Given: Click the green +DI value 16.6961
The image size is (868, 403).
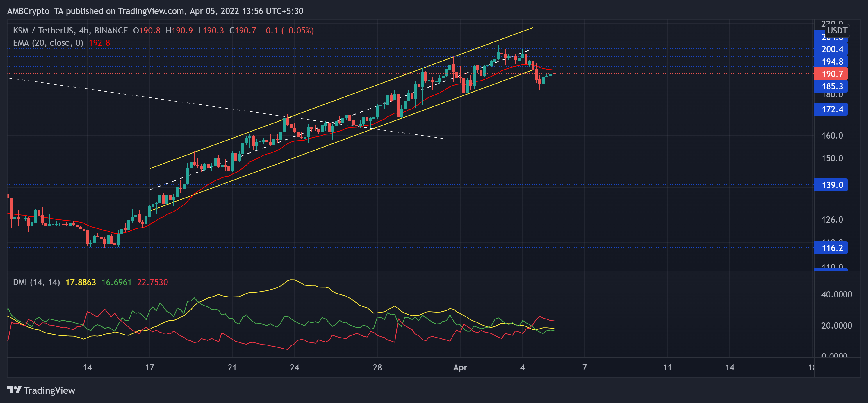Looking at the screenshot, I should (x=116, y=282).
